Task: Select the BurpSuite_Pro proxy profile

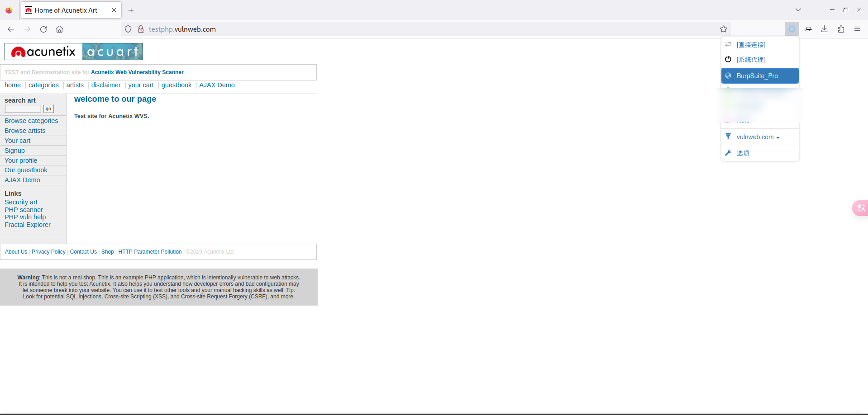Action: point(760,76)
